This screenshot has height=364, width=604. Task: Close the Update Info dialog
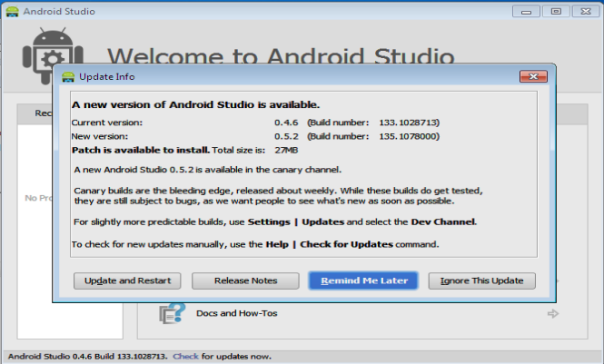533,76
